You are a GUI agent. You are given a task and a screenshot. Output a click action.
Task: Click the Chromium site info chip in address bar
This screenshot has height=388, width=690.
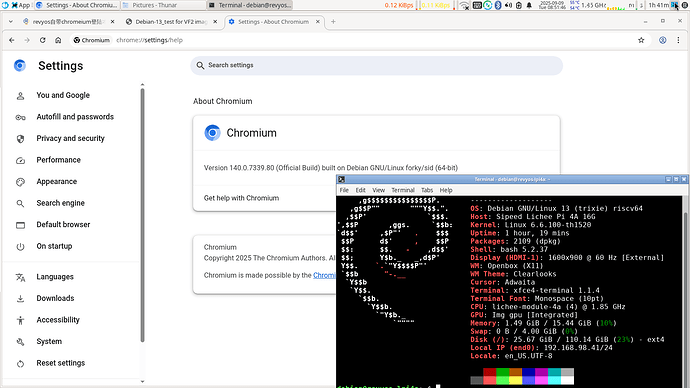click(x=92, y=40)
